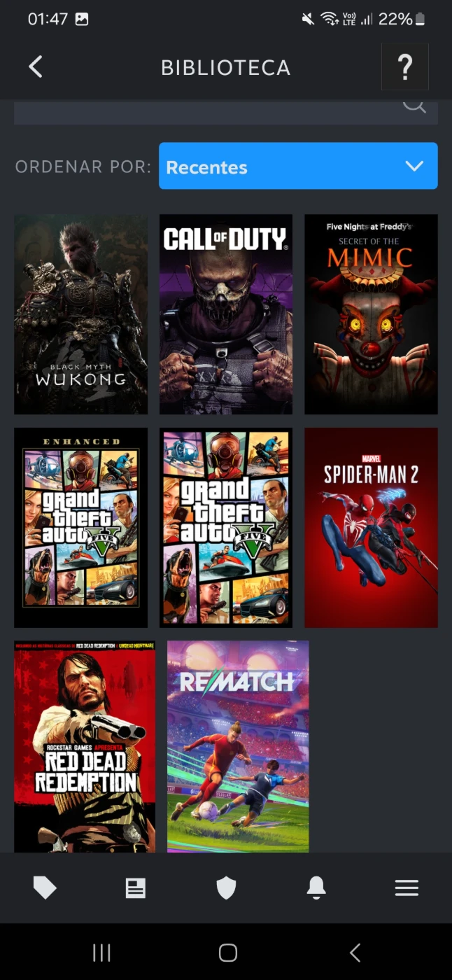Tap the search magnifier icon
The width and height of the screenshot is (452, 980).
(414, 105)
